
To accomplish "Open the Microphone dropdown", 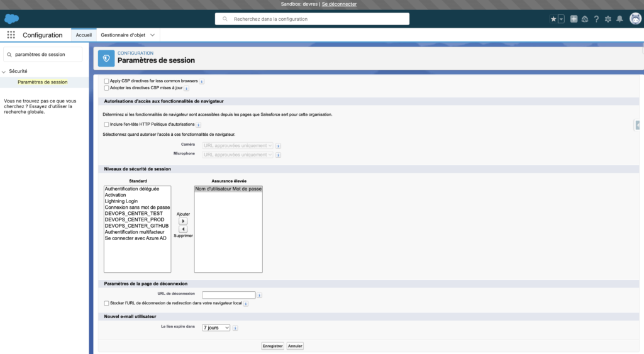I will coord(237,155).
